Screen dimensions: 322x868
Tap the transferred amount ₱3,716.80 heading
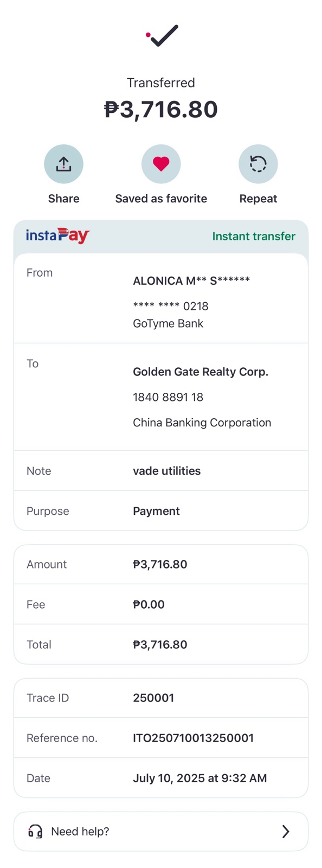(x=161, y=109)
